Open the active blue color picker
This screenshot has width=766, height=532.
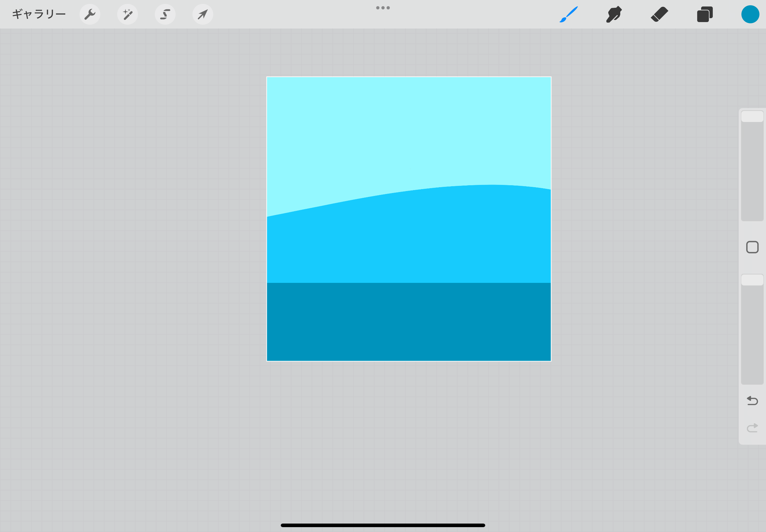750,14
